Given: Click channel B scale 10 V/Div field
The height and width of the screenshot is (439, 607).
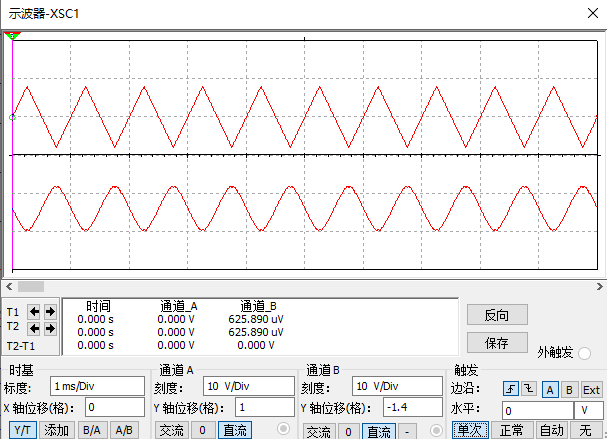Looking at the screenshot, I should pyautogui.click(x=397, y=386).
